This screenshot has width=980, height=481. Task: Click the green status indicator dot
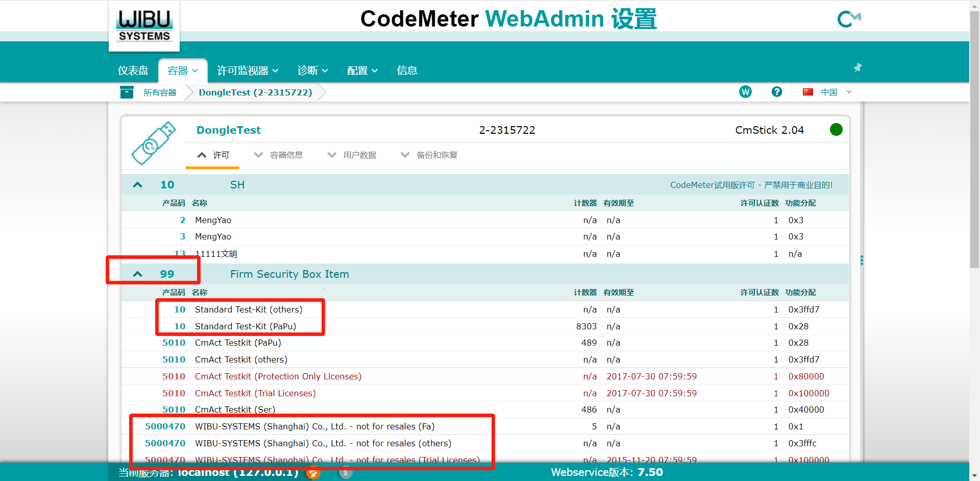point(836,130)
